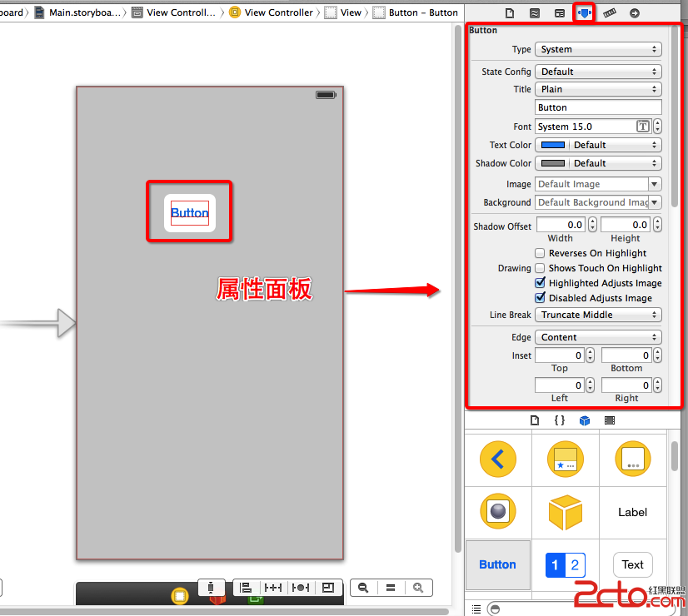Screen dimensions: 688x616
Task: Toggle Shows Touch On Highlight checkbox
Action: tap(541, 268)
